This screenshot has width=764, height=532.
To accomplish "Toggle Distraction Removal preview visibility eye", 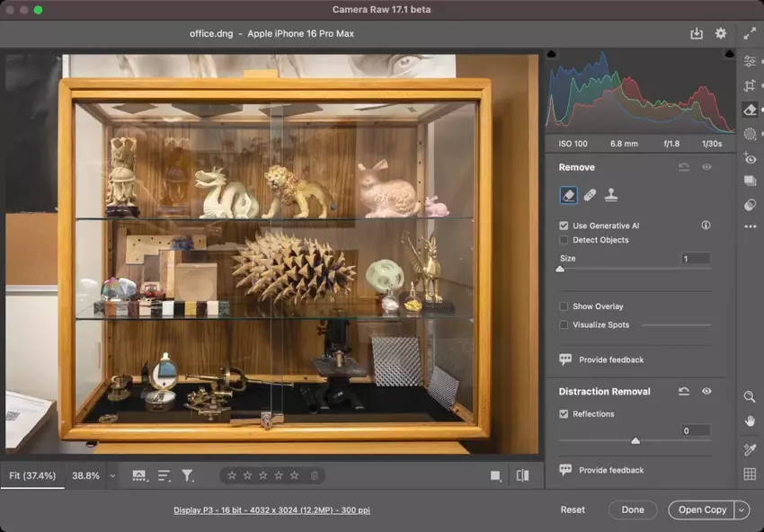I will (706, 392).
